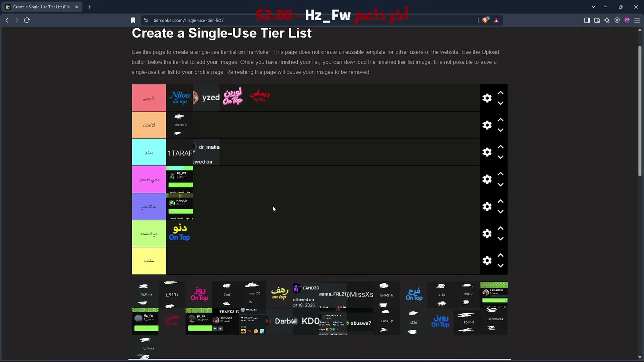Pick the pink روز On Top image
The width and height of the screenshot is (644, 362).
tap(199, 295)
